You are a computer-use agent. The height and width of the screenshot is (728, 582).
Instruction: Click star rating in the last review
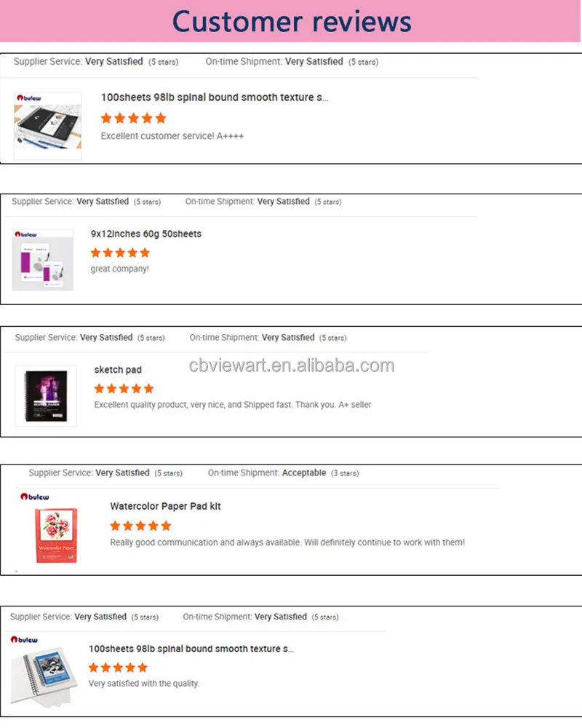118,668
